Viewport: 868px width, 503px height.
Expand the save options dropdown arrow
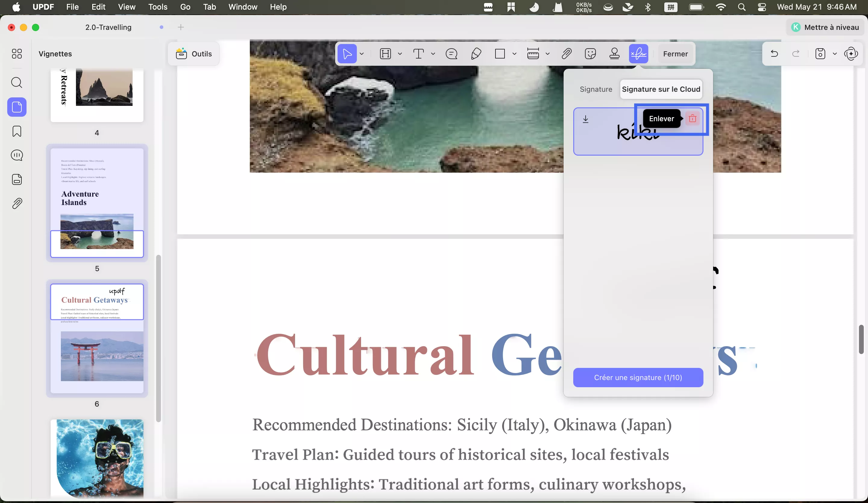coord(835,54)
